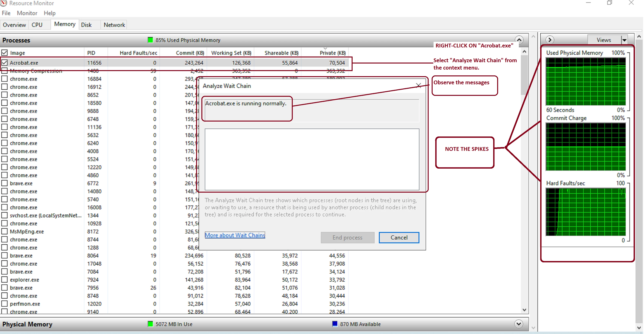Open the Views dropdown arrow

[624, 40]
